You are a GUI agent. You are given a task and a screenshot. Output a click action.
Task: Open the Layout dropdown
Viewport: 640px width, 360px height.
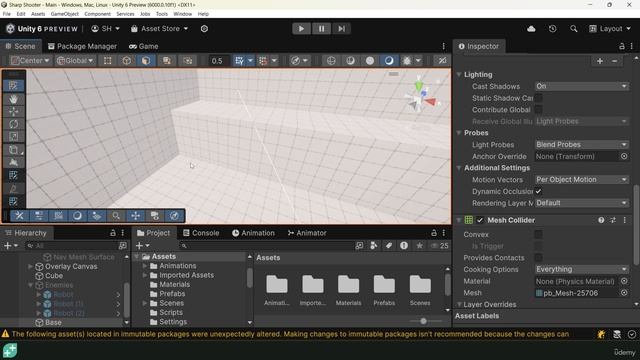610,29
